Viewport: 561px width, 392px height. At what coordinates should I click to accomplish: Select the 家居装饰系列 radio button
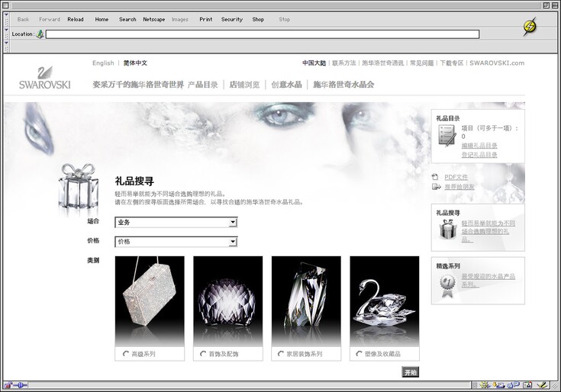pyautogui.click(x=281, y=354)
